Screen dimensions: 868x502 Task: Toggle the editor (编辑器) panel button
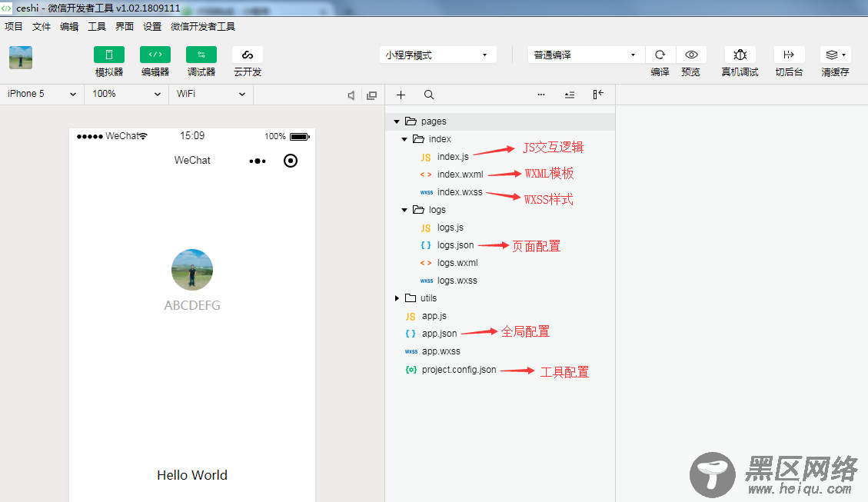click(x=155, y=55)
